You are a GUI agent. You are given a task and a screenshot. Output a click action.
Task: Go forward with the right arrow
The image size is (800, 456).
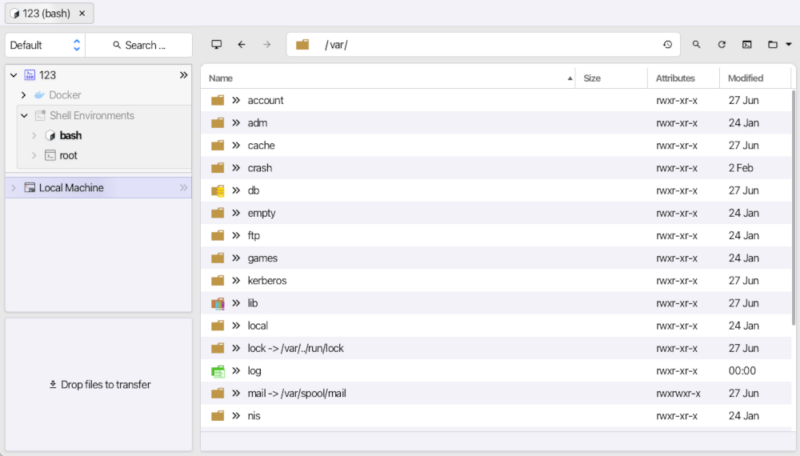click(267, 45)
